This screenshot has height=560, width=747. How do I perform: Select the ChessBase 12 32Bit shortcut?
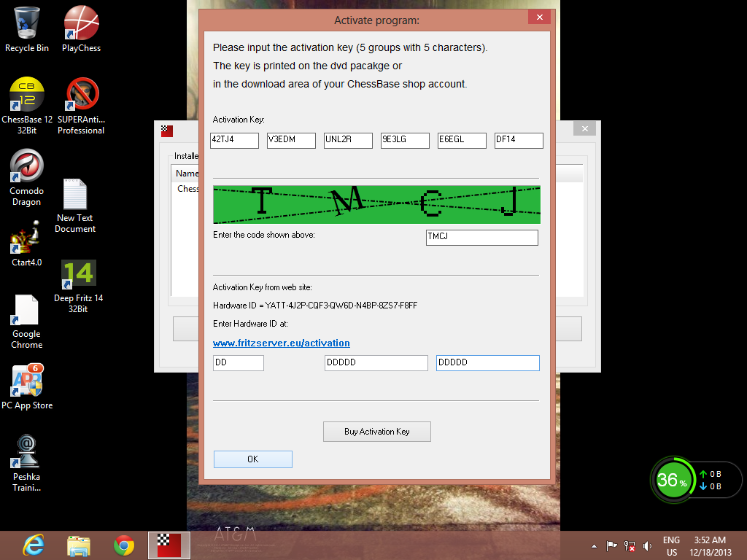tap(27, 106)
